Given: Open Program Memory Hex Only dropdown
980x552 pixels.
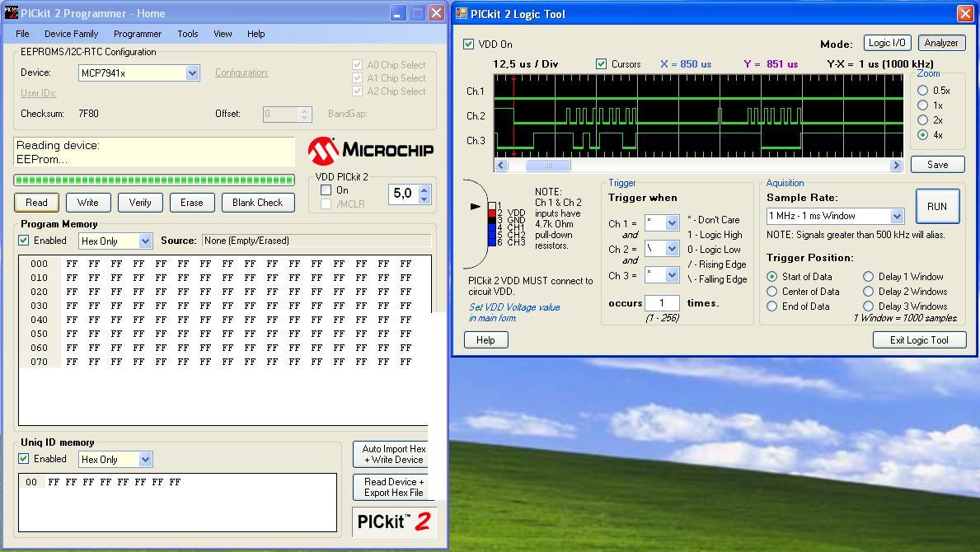Looking at the screenshot, I should (x=145, y=241).
